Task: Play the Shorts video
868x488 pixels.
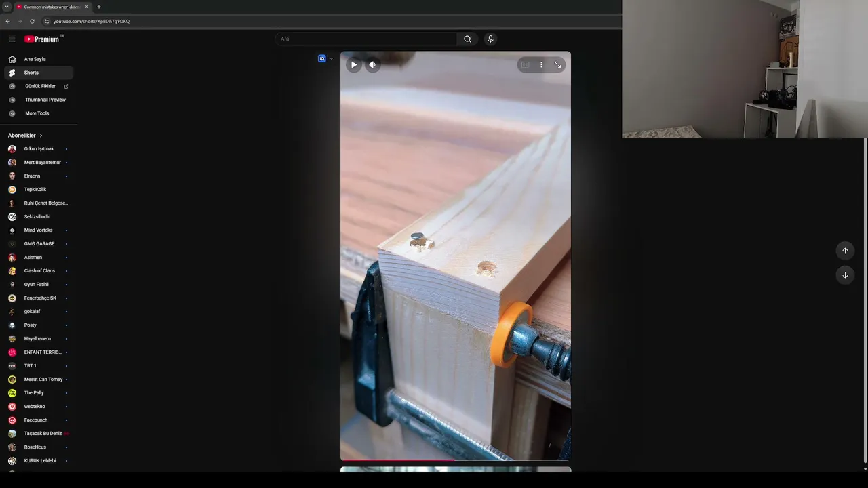Action: coord(354,65)
